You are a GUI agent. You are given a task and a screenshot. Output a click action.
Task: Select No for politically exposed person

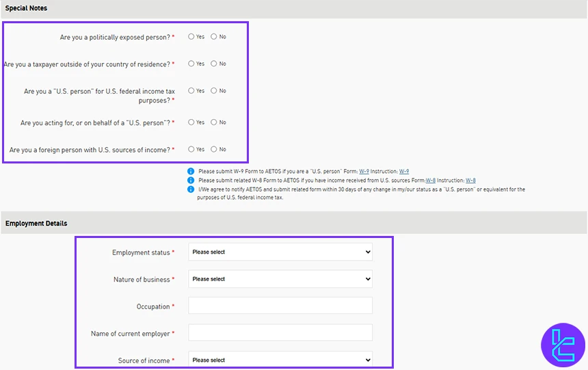point(214,37)
